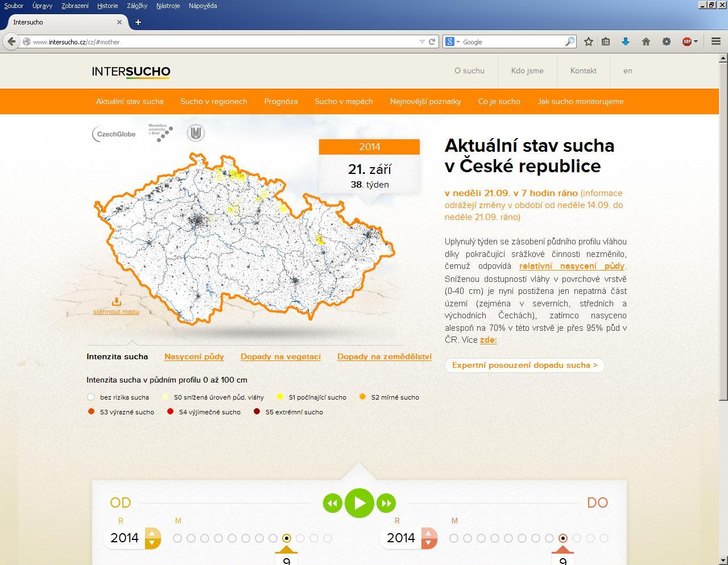Select month 9 radio in DO range

[x=563, y=538]
